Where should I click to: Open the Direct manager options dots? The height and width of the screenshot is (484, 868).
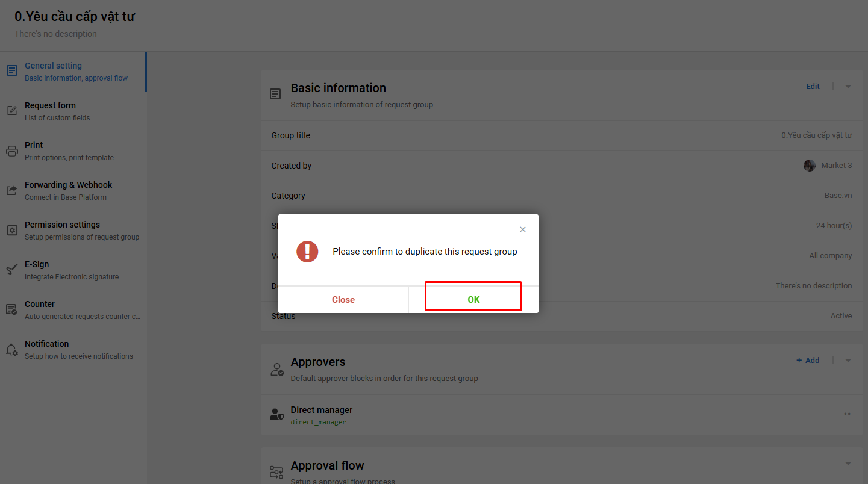(847, 414)
